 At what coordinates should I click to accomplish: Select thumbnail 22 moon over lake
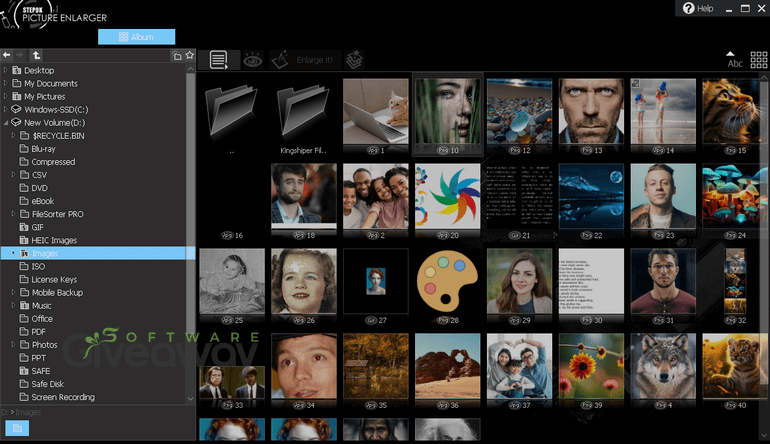591,196
